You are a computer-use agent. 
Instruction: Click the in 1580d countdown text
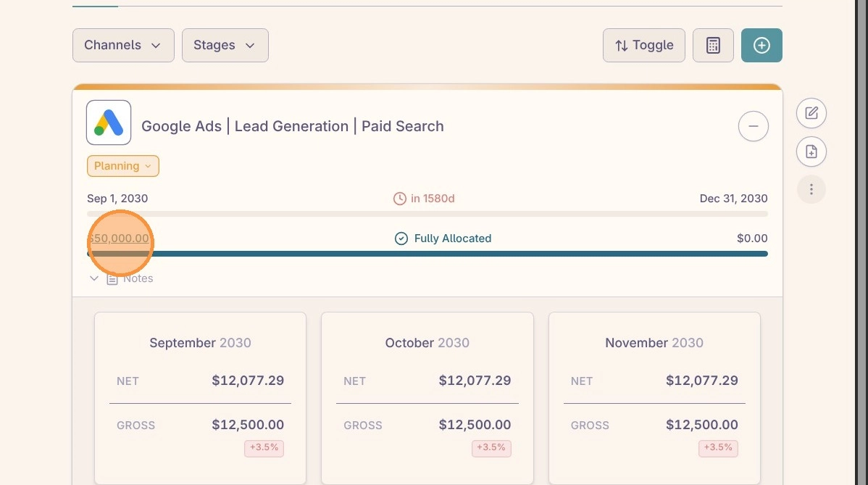click(x=433, y=199)
